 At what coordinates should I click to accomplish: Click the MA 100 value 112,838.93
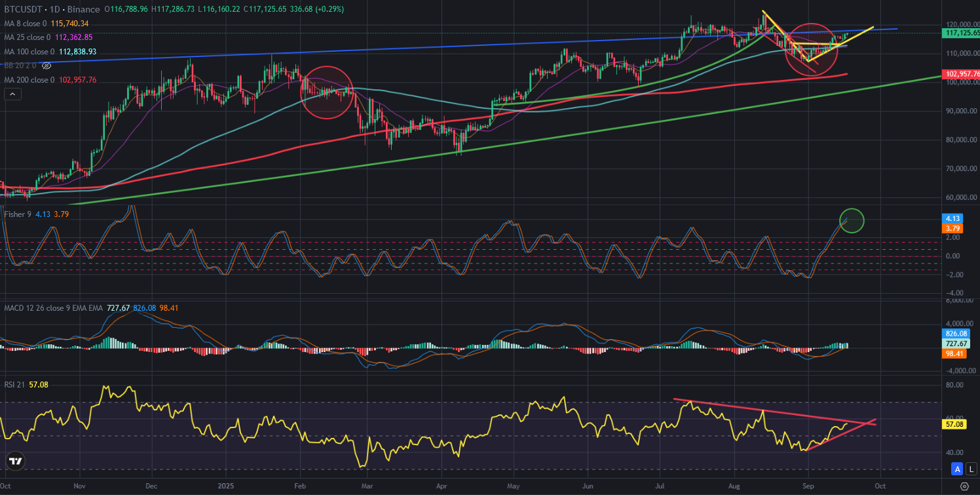[x=79, y=51]
